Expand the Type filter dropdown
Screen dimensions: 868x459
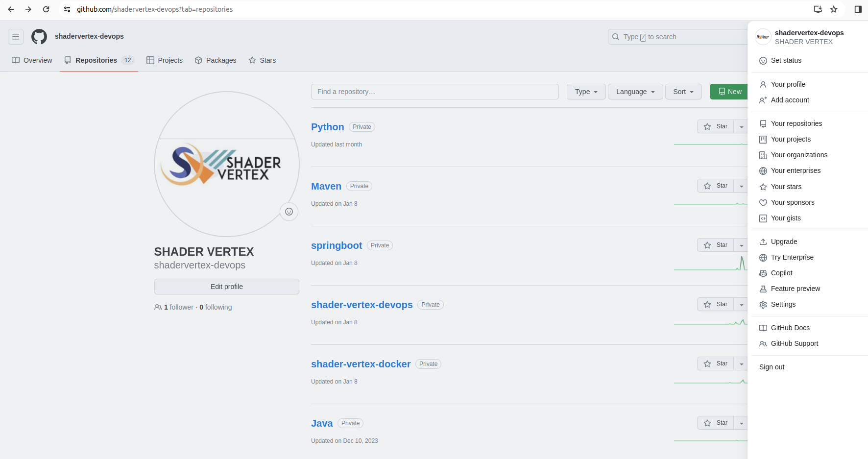point(586,92)
